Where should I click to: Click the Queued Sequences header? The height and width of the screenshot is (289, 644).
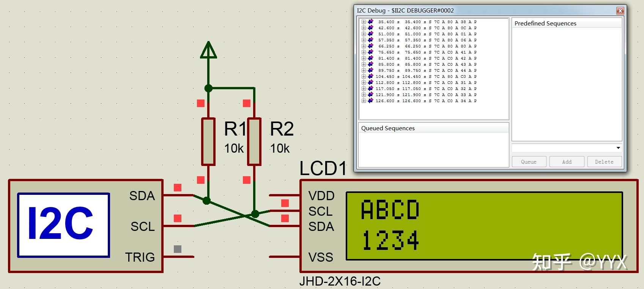433,128
